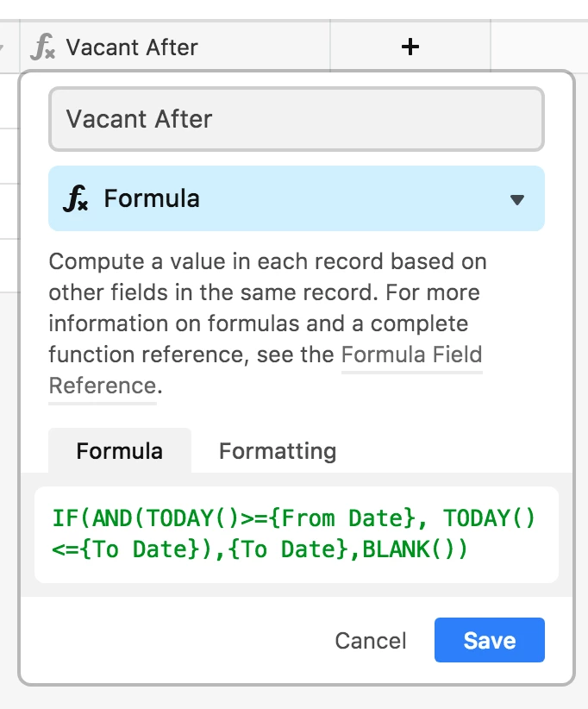Select the Vacant After column header label
Image resolution: width=588 pixels, height=709 pixels.
132,47
